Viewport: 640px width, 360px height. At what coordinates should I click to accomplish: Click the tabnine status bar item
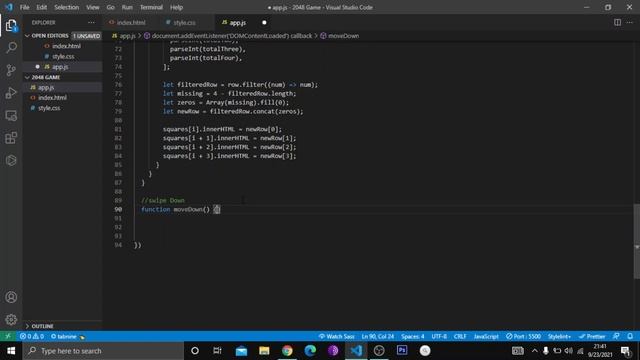pyautogui.click(x=68, y=336)
